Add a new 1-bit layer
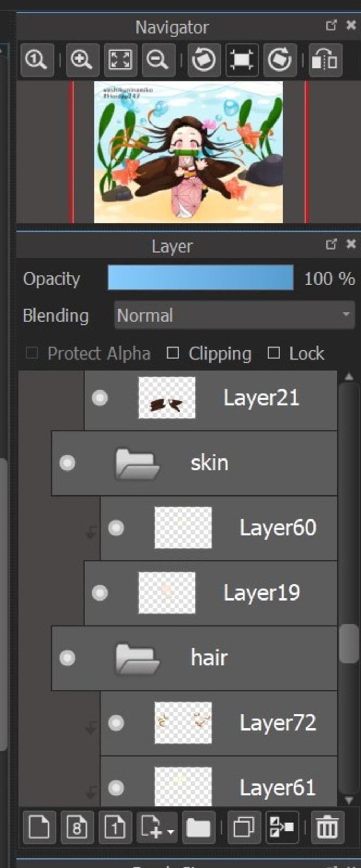361x868 pixels. tap(115, 827)
